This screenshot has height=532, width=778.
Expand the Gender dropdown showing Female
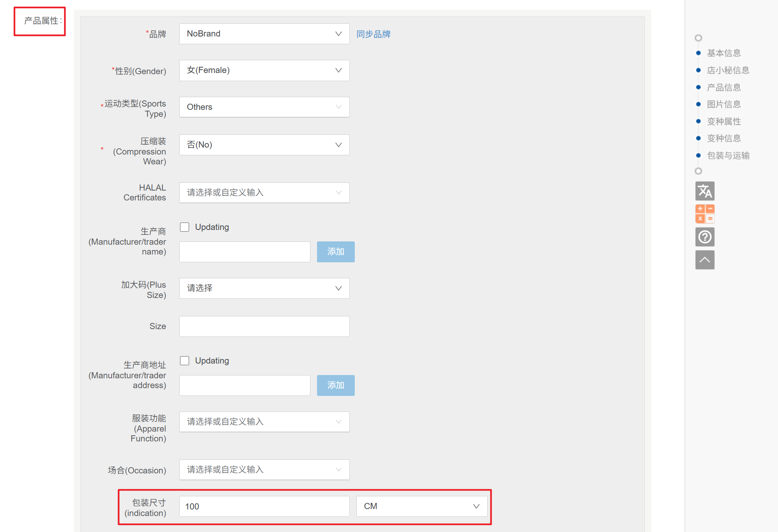click(264, 70)
